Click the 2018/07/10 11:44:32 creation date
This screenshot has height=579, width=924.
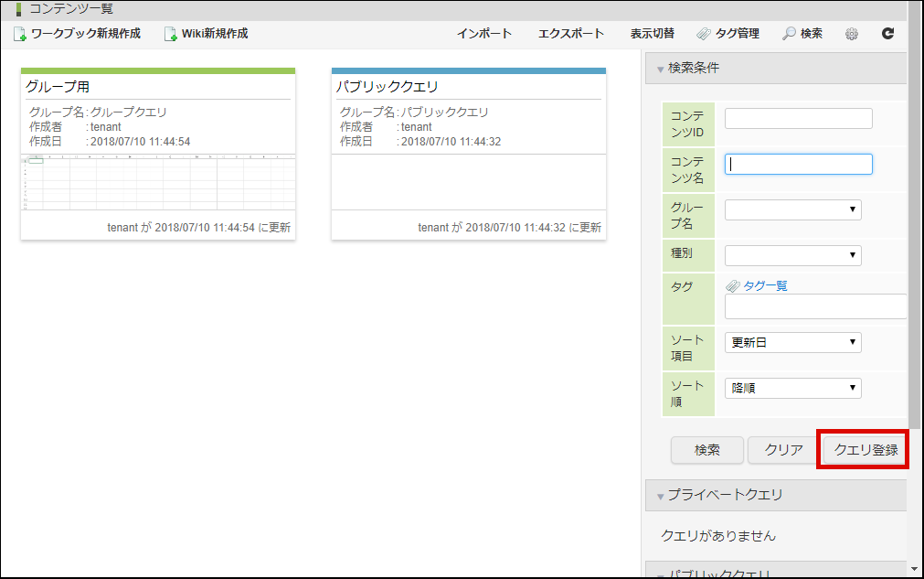coord(451,142)
